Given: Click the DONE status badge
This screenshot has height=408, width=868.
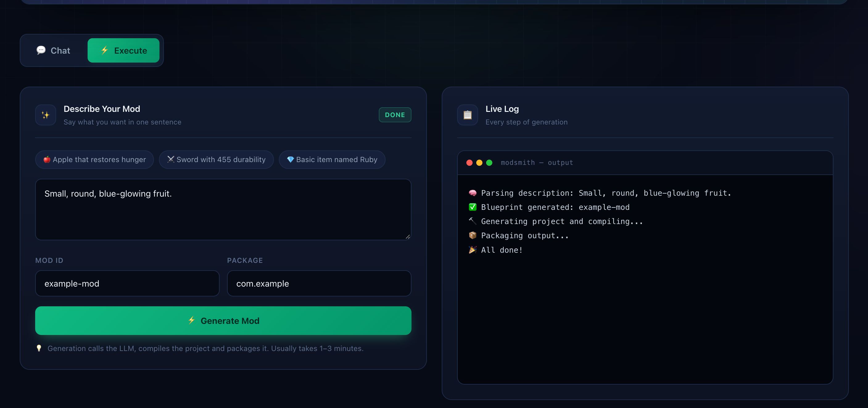Looking at the screenshot, I should (395, 115).
